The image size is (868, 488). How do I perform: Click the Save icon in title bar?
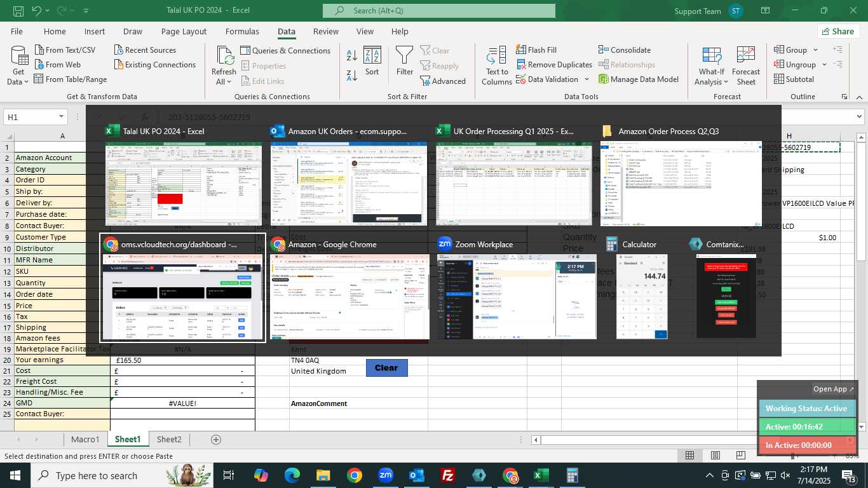tap(18, 11)
